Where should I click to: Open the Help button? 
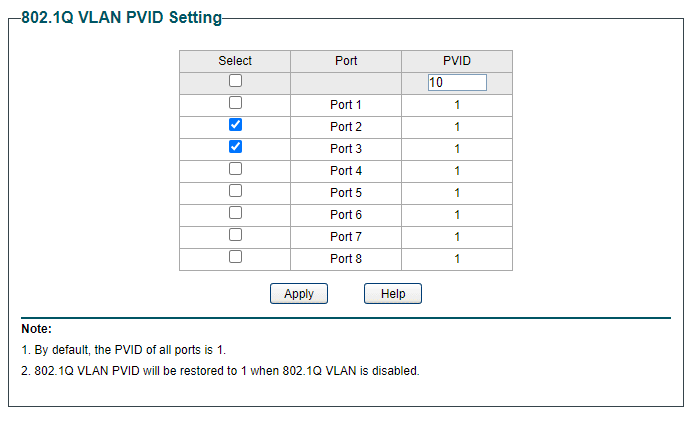393,294
